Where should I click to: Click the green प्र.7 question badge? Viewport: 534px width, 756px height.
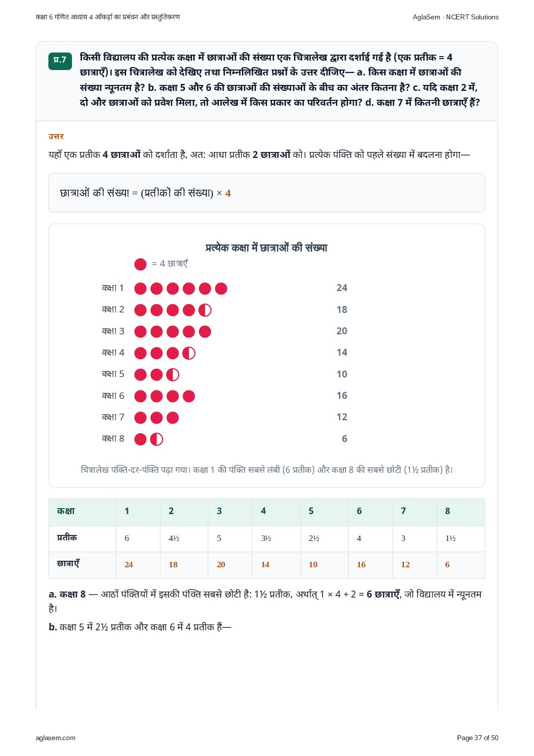click(x=60, y=61)
